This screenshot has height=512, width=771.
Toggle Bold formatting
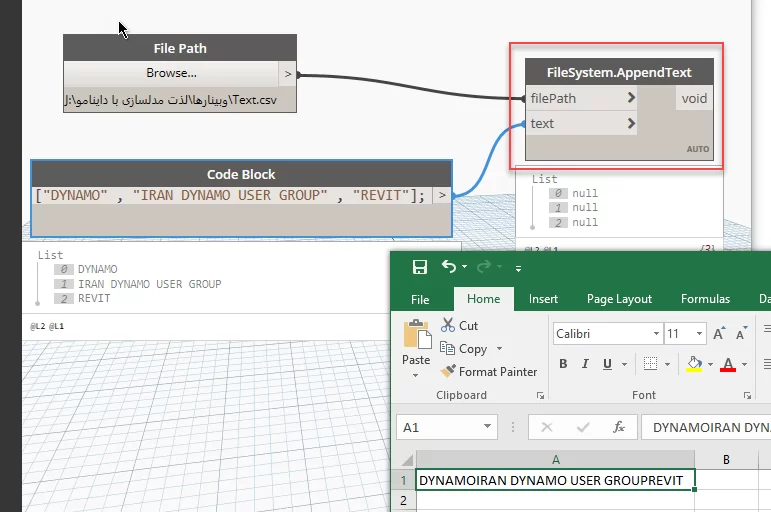[x=564, y=364]
